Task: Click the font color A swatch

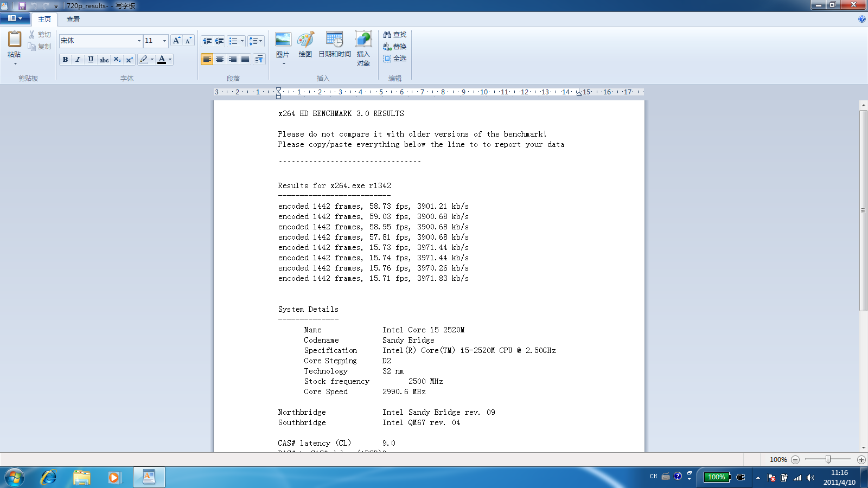Action: (x=162, y=60)
